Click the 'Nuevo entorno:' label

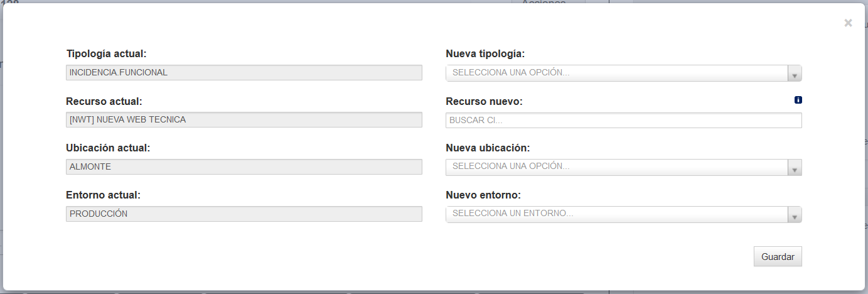483,195
